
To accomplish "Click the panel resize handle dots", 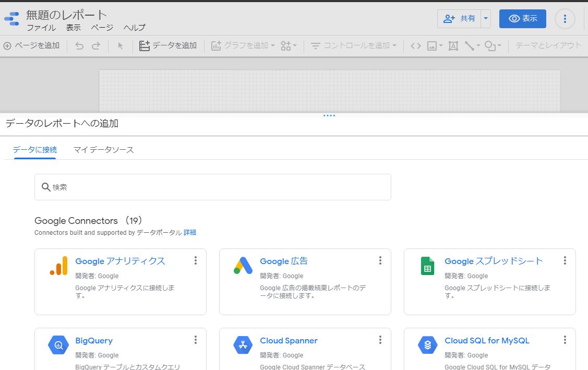I will pos(329,115).
